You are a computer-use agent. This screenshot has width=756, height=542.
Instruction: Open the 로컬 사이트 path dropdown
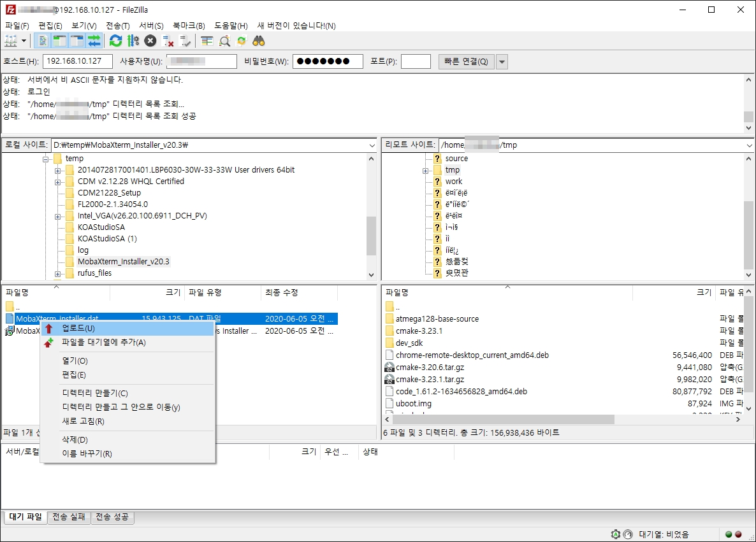coord(372,145)
